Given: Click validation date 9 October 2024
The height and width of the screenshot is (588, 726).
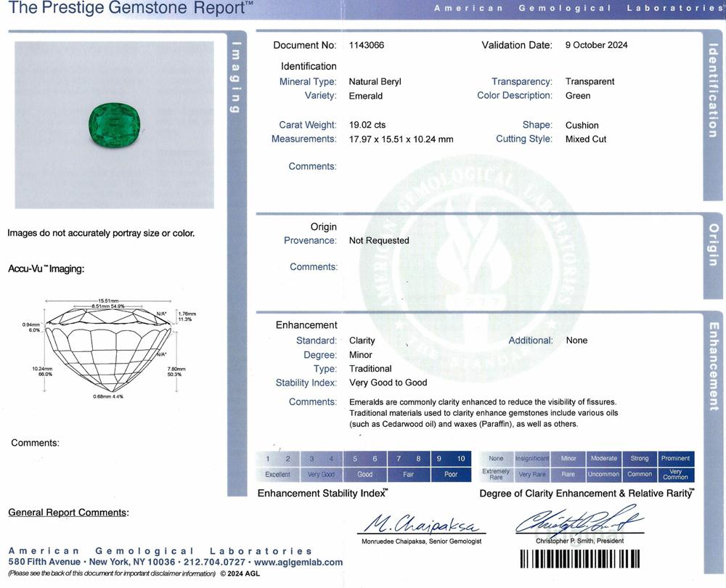Looking at the screenshot, I should (x=596, y=45).
